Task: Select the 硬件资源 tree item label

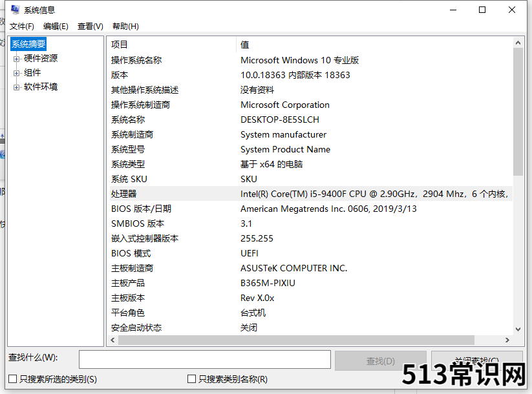Action: point(41,58)
